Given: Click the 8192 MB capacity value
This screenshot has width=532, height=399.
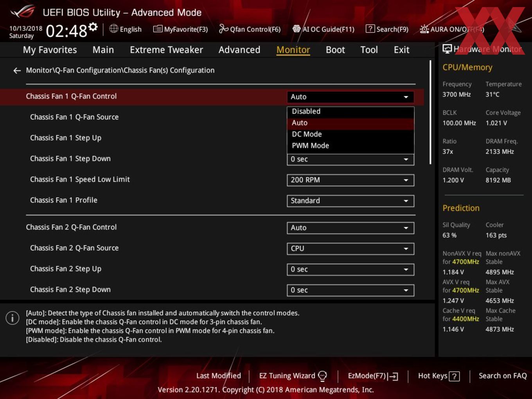Looking at the screenshot, I should [x=498, y=180].
